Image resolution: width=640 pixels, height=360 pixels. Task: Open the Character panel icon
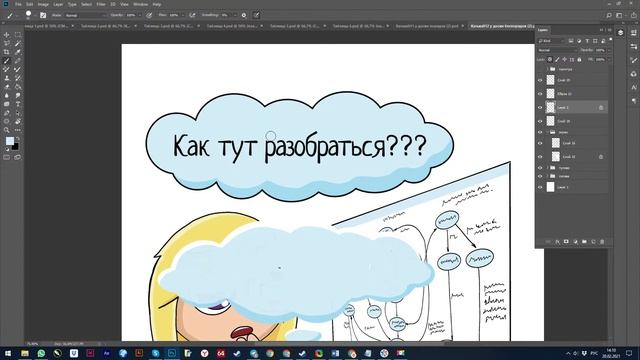tap(634, 87)
